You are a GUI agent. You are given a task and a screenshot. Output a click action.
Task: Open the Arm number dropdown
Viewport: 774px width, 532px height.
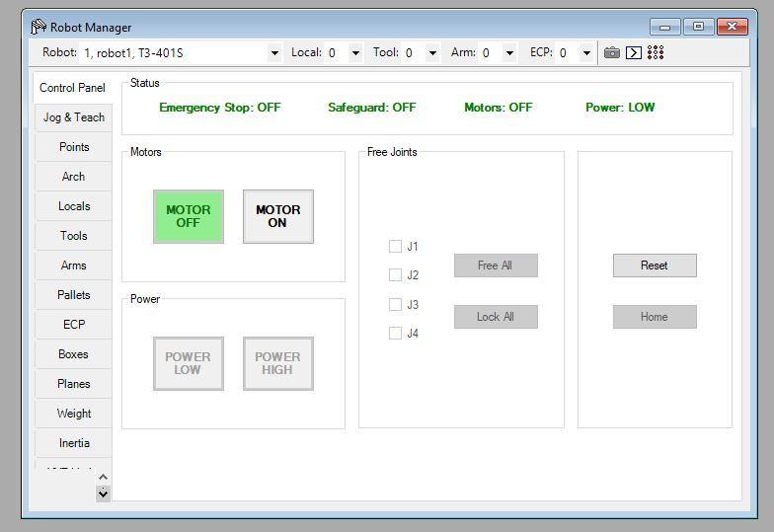click(x=509, y=53)
